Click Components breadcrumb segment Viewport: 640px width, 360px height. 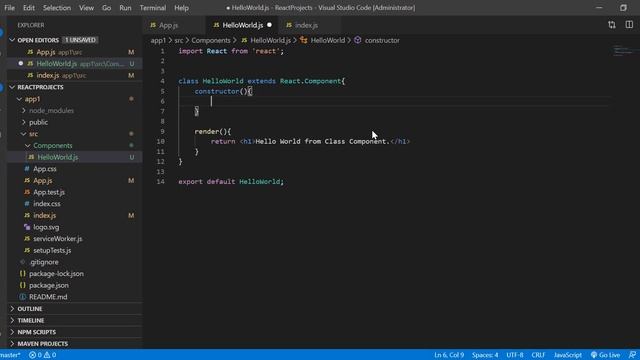(211, 40)
